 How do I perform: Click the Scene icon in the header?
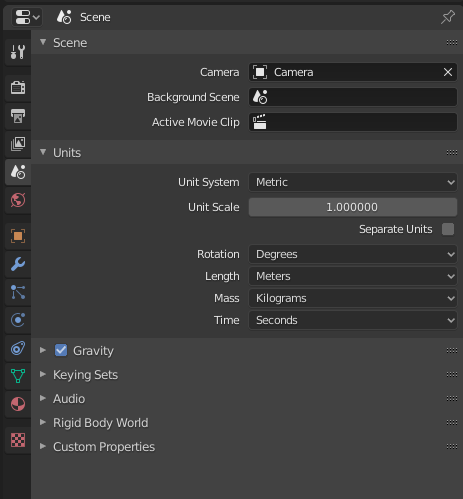(64, 17)
